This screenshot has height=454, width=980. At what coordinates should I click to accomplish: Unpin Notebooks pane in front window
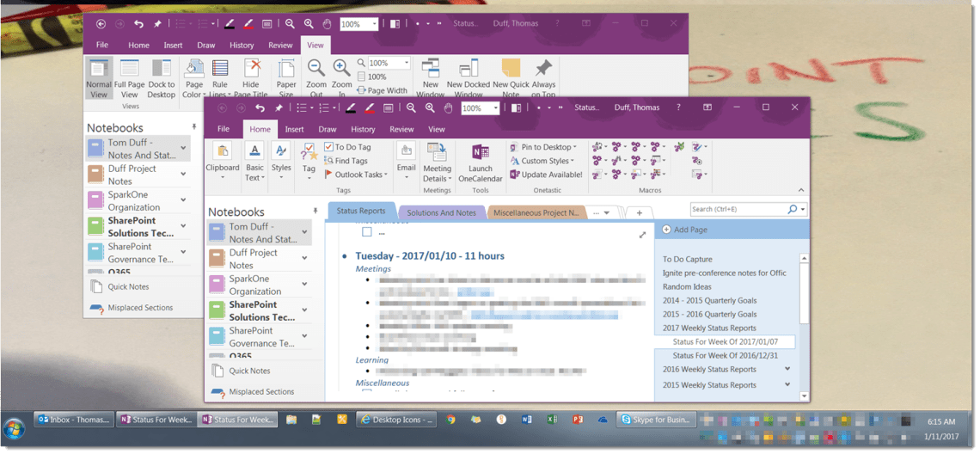pyautogui.click(x=315, y=212)
